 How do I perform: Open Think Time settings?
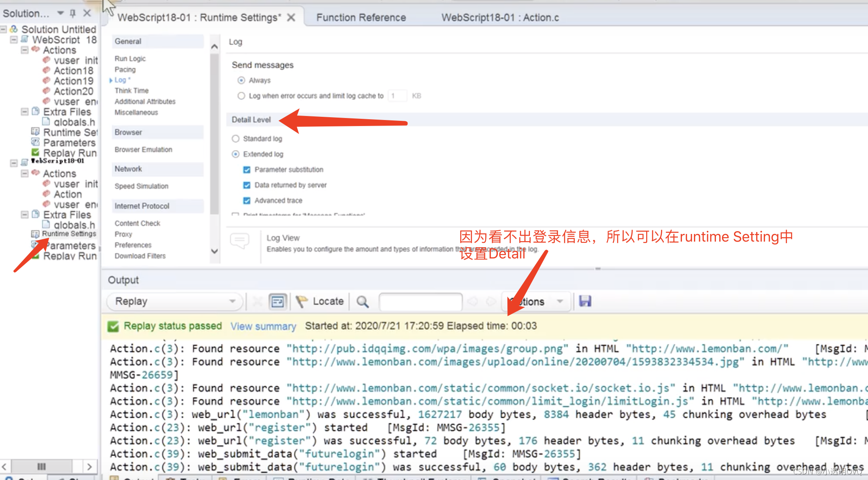(x=132, y=91)
